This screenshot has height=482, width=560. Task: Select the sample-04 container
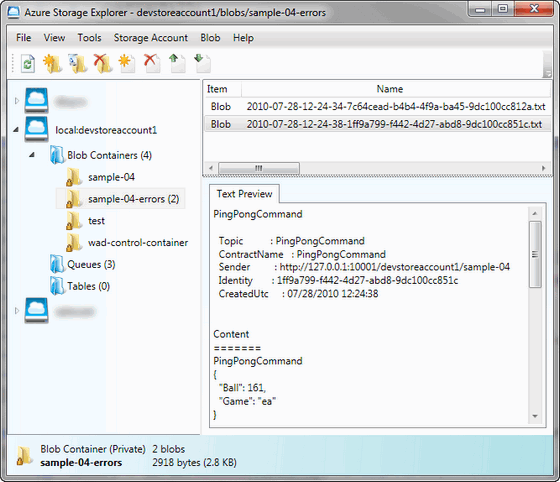pyautogui.click(x=111, y=177)
